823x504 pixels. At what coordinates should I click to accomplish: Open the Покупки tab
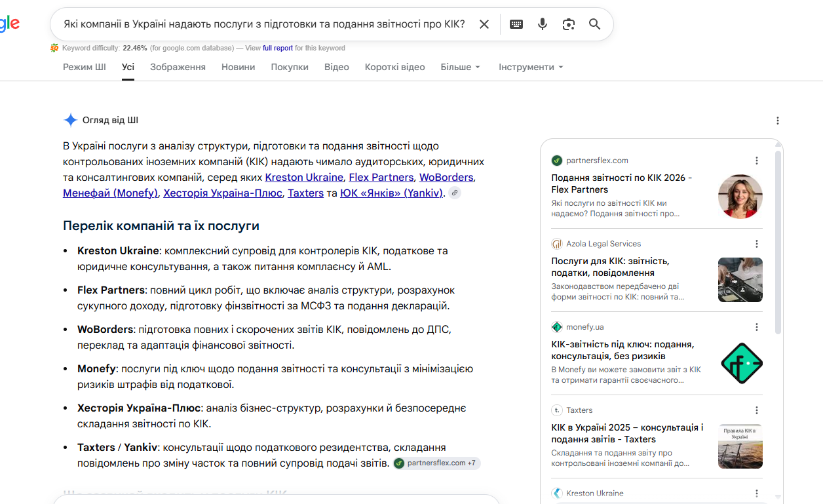pos(290,67)
